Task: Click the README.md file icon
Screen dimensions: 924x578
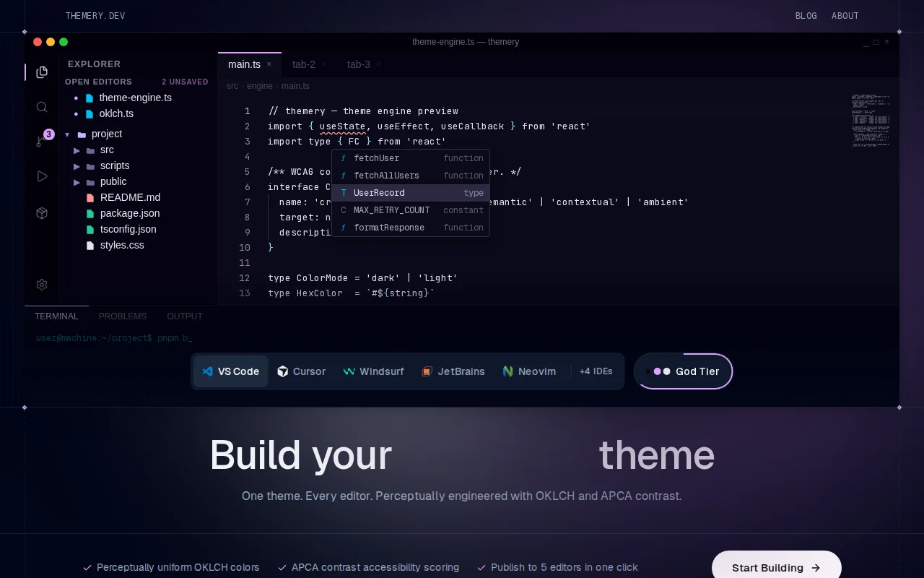Action: coord(90,198)
